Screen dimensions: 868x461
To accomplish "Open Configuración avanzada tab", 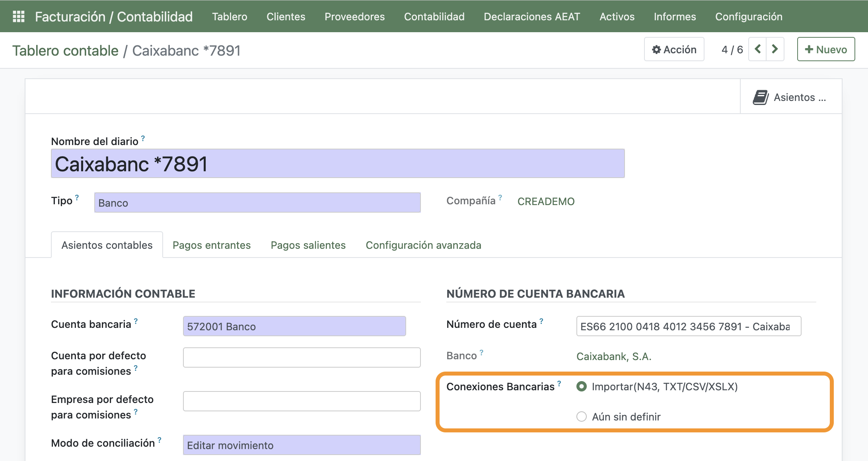I will click(x=423, y=245).
